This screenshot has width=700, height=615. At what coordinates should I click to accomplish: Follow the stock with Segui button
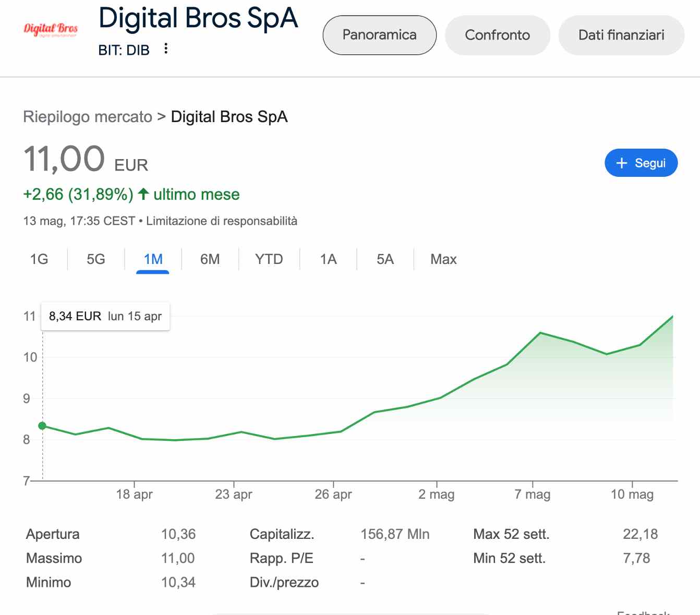point(641,163)
